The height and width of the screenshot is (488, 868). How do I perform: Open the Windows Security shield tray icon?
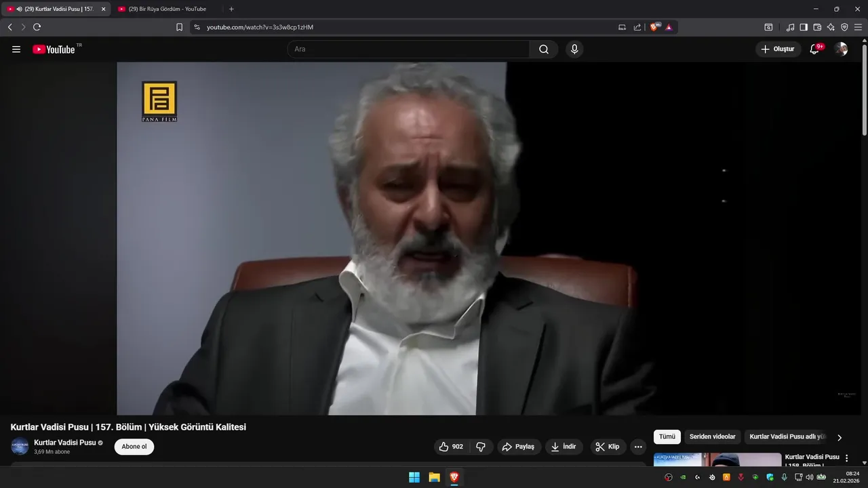[770, 477]
